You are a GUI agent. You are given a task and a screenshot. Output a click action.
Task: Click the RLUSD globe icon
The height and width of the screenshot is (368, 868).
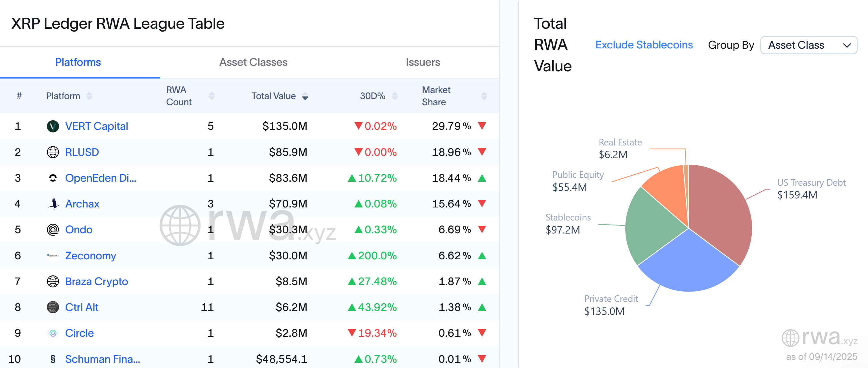pyautogui.click(x=53, y=152)
